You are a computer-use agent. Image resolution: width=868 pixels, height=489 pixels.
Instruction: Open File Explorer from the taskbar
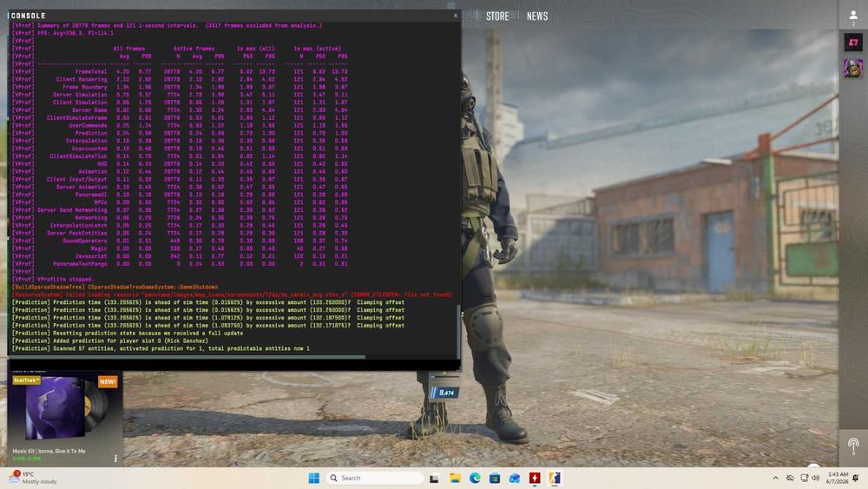455,478
